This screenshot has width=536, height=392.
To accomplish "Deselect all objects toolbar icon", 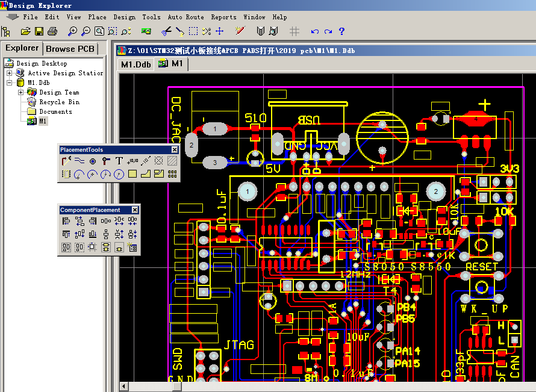I will click(x=207, y=31).
